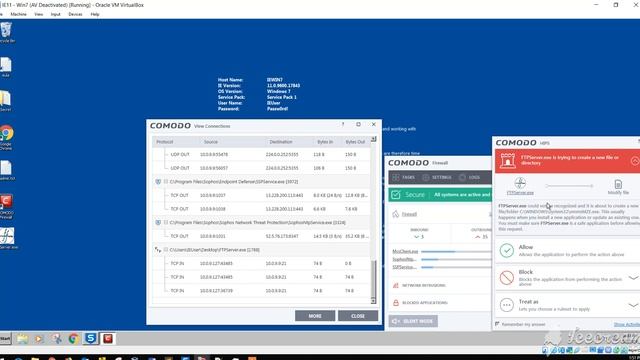The height and width of the screenshot is (360, 640).
Task: Open the Input menu in VirtualBox
Action: (56, 14)
